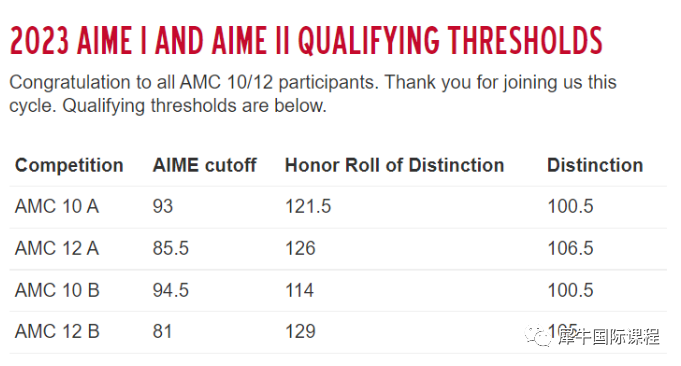
Task: Click the Honor Roll of Distinction header
Action: click(394, 165)
